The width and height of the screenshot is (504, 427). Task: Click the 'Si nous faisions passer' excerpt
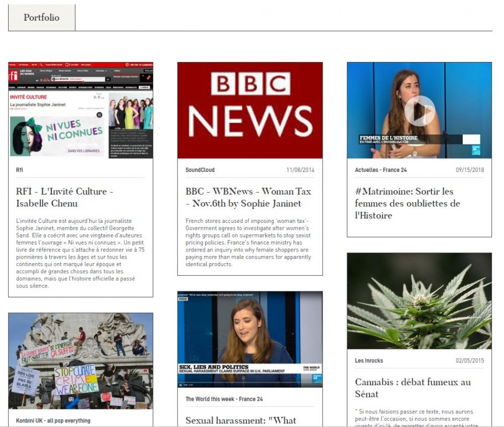tap(417, 418)
